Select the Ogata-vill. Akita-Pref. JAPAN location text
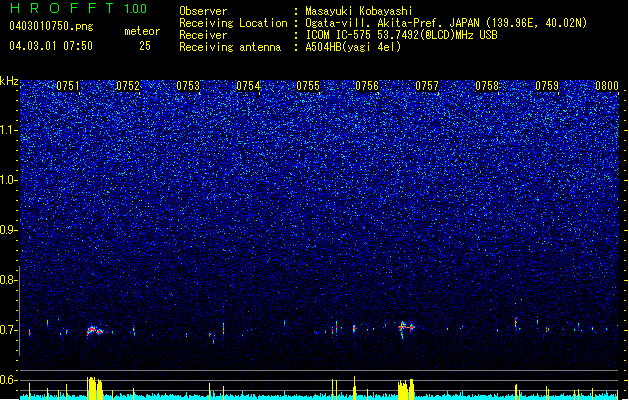This screenshot has width=629, height=400. click(x=446, y=23)
